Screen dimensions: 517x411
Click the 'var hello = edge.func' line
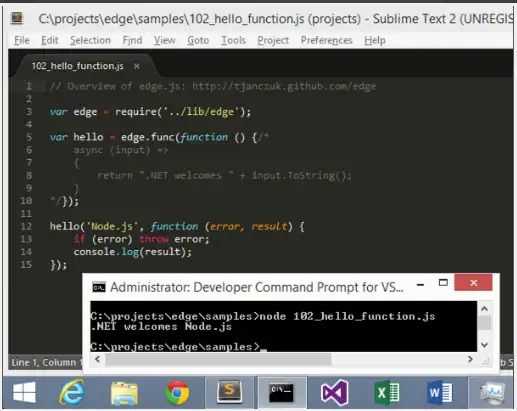click(159, 137)
